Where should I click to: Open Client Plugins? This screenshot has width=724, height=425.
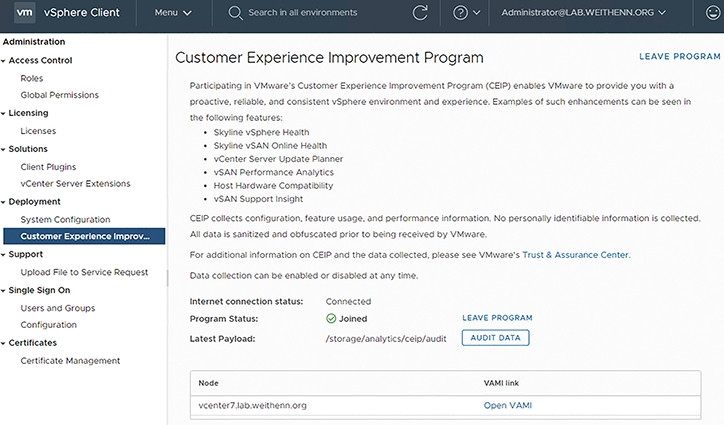pyautogui.click(x=48, y=167)
